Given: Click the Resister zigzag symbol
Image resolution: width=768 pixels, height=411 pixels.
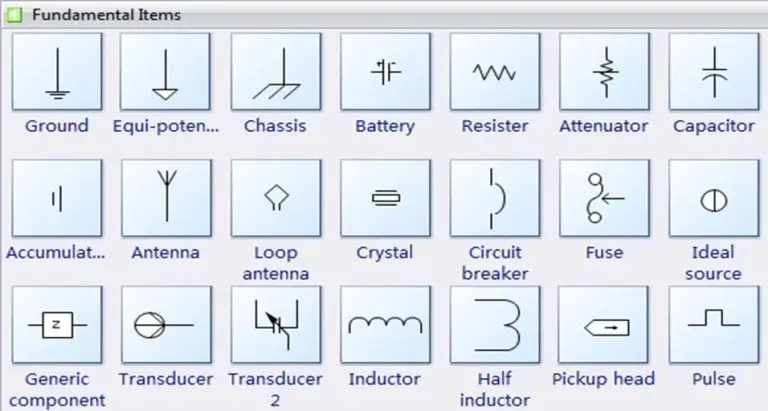Looking at the screenshot, I should (x=495, y=72).
